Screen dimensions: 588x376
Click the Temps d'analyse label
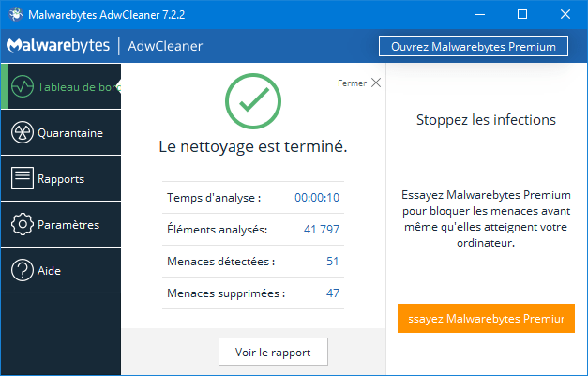coord(214,198)
